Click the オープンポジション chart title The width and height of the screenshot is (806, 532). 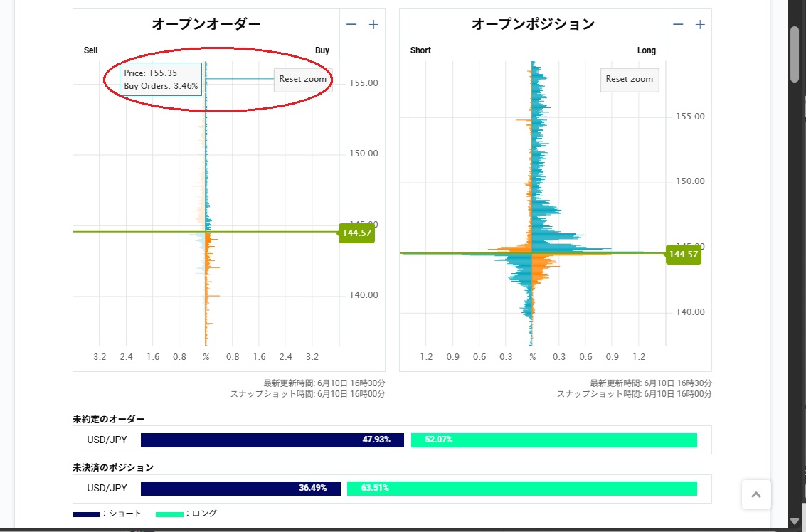pyautogui.click(x=533, y=24)
